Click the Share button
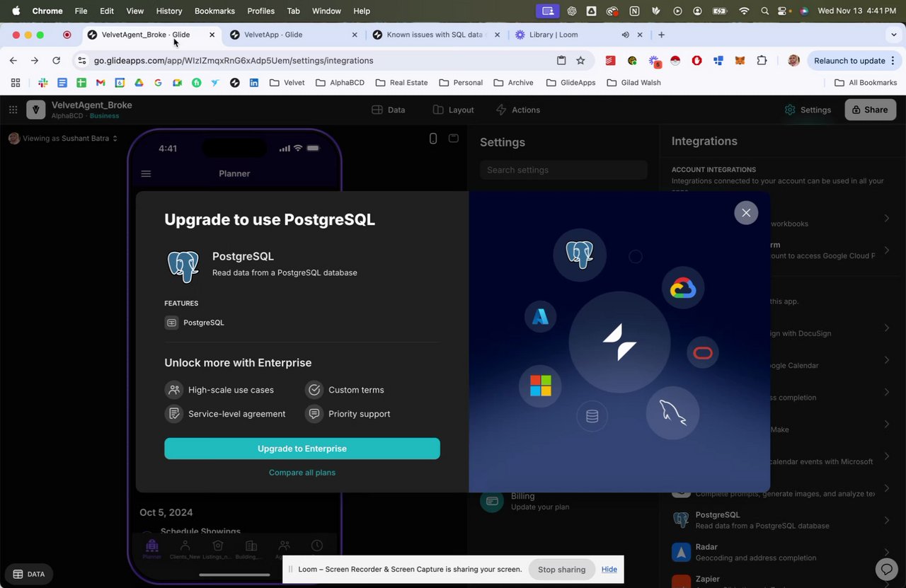 [870, 110]
